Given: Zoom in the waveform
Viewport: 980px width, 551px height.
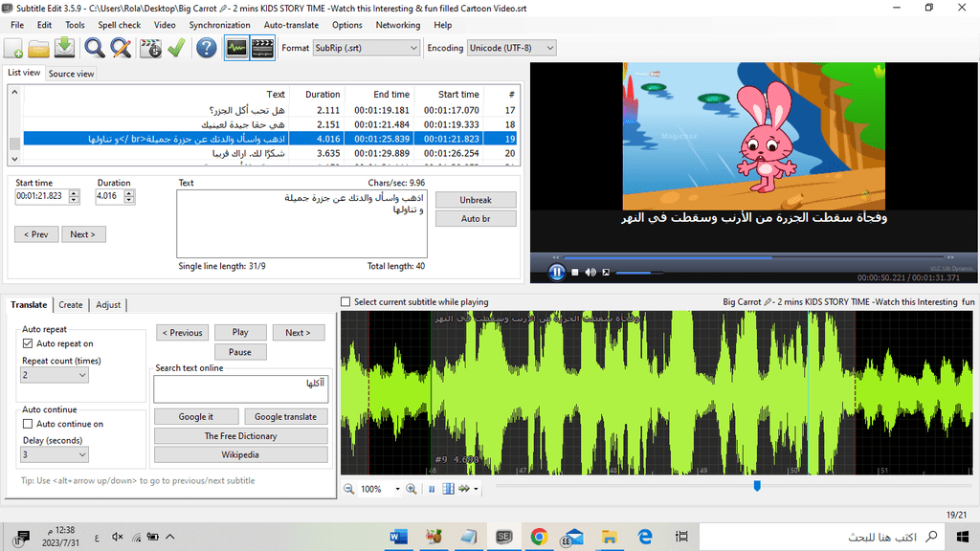Looking at the screenshot, I should click(412, 489).
